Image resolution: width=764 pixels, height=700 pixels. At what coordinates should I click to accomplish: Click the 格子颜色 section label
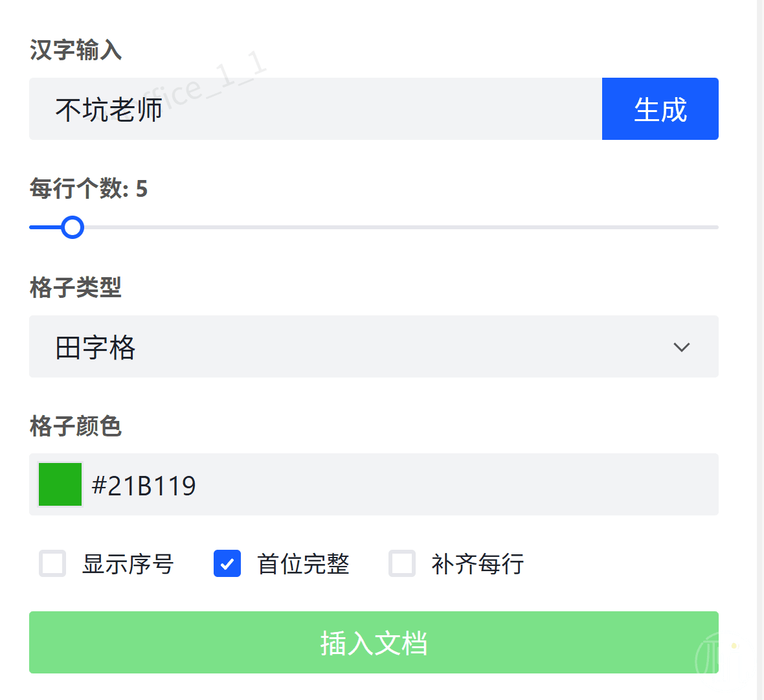point(76,426)
